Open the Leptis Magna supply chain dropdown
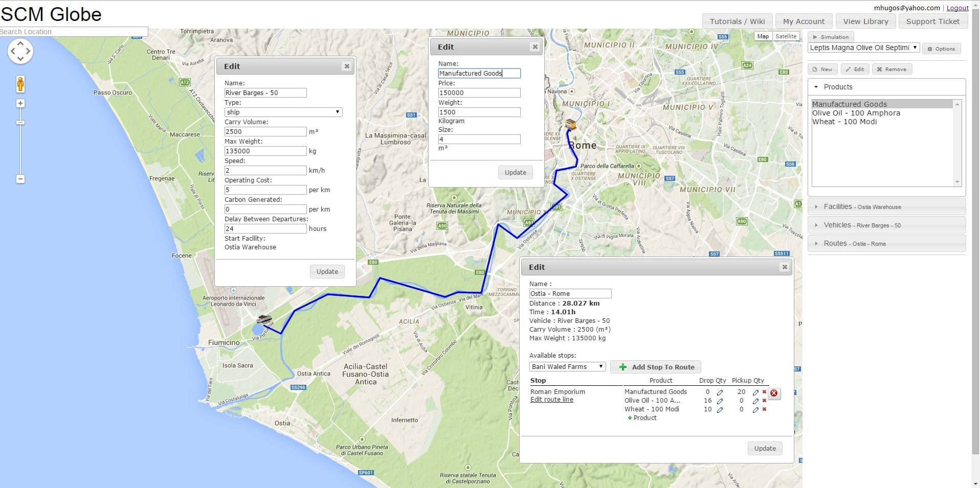 (x=864, y=48)
